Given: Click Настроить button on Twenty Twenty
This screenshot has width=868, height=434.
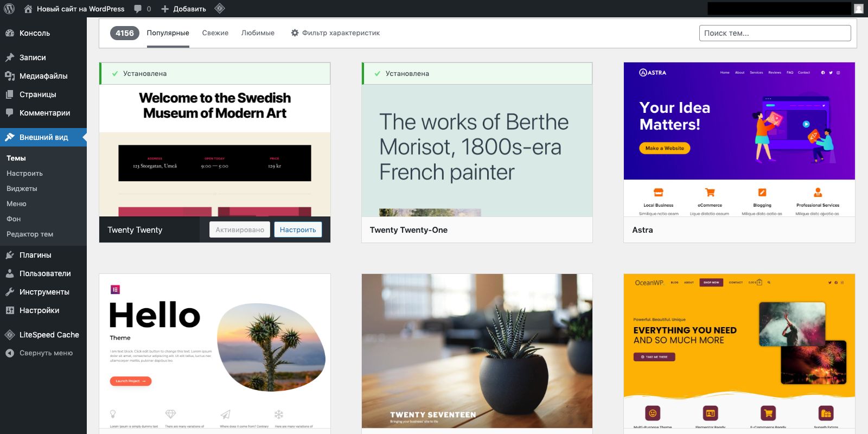Looking at the screenshot, I should (298, 229).
